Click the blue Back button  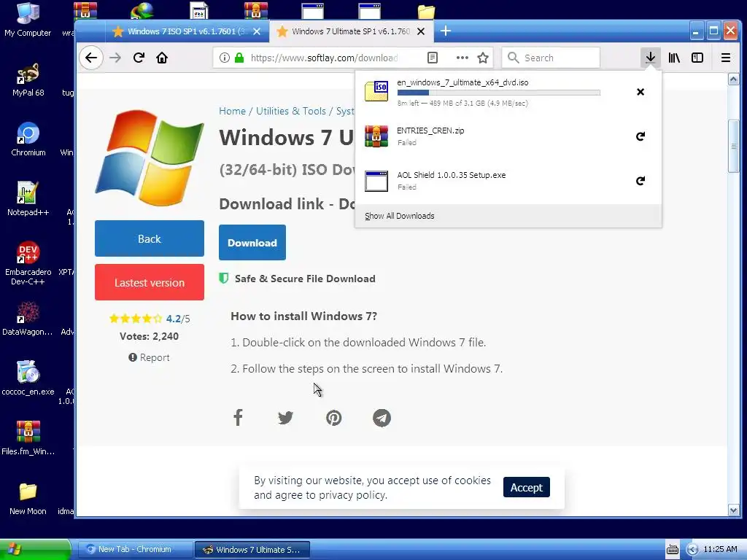pos(149,238)
